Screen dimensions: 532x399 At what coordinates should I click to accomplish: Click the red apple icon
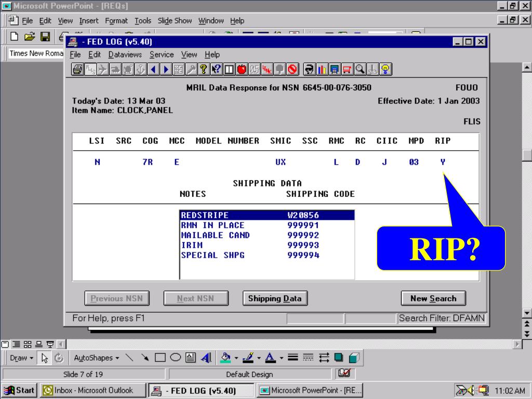242,69
